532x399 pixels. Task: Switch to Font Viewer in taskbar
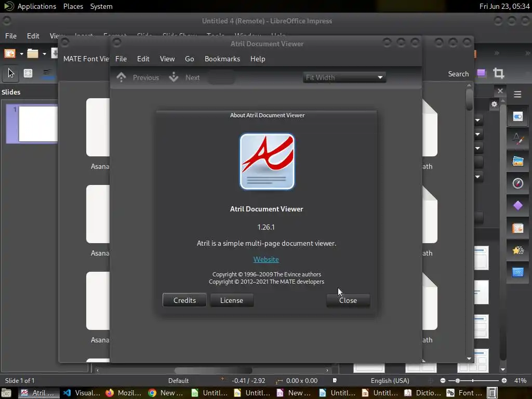point(465,393)
